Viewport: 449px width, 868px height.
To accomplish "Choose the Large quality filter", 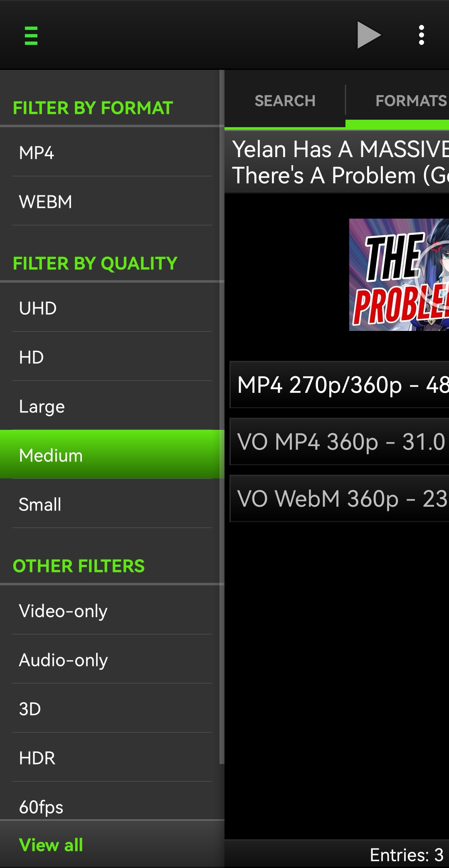I will (x=112, y=406).
